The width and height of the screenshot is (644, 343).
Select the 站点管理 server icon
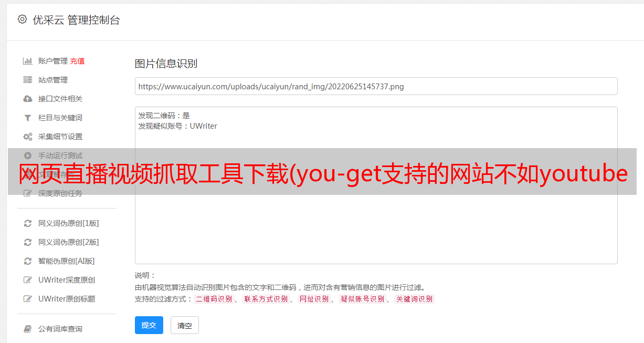pos(28,80)
